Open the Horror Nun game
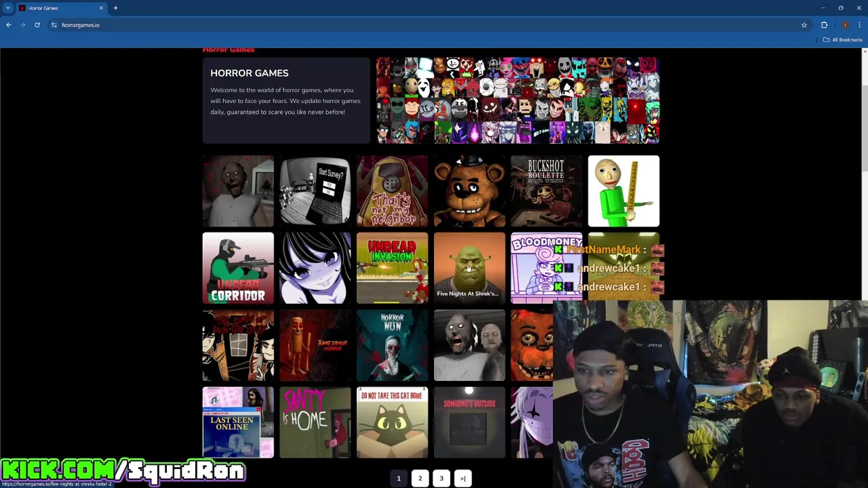The height and width of the screenshot is (488, 868). [x=393, y=346]
